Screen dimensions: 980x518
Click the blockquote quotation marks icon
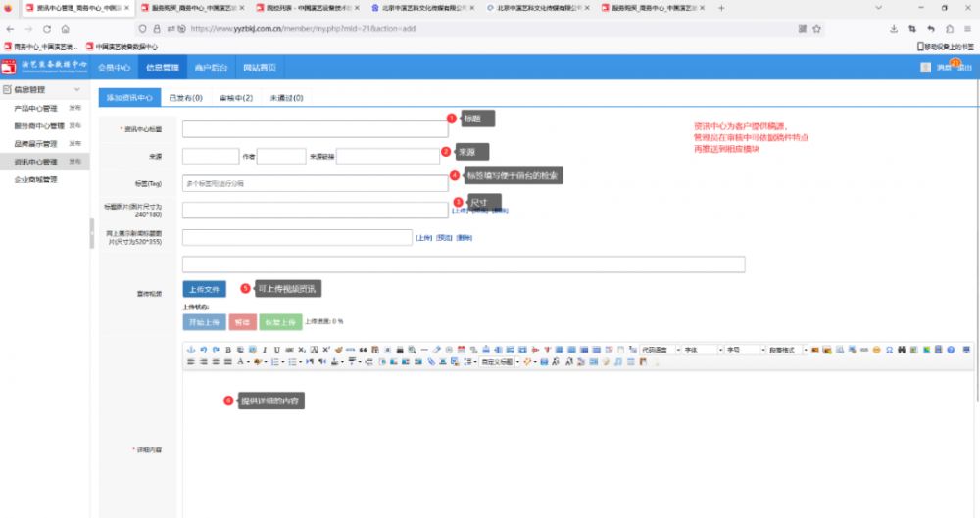click(363, 350)
